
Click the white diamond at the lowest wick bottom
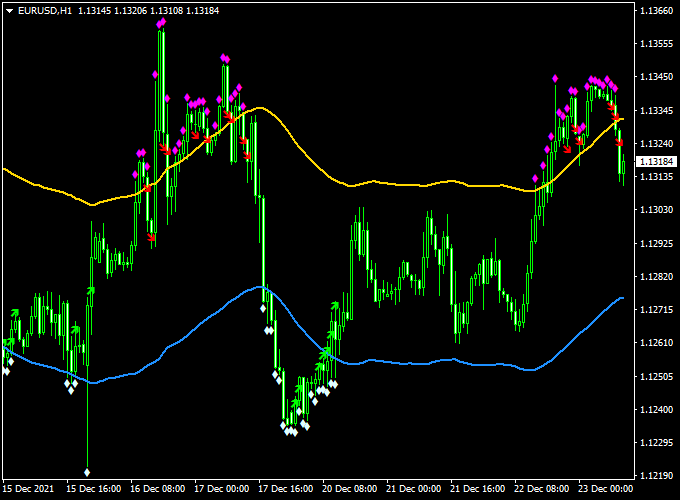tap(87, 472)
